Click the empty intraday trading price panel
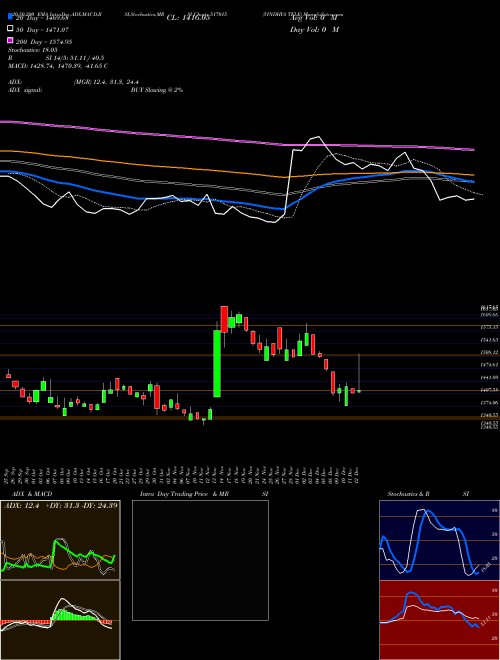The width and height of the screenshot is (500, 660). [x=200, y=560]
